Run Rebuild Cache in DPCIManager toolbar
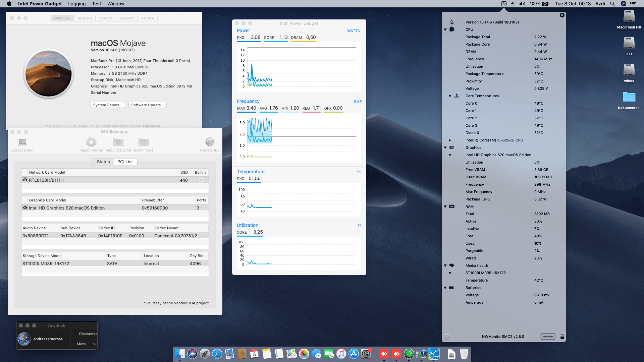The width and height of the screenshot is (644, 362). [x=118, y=142]
